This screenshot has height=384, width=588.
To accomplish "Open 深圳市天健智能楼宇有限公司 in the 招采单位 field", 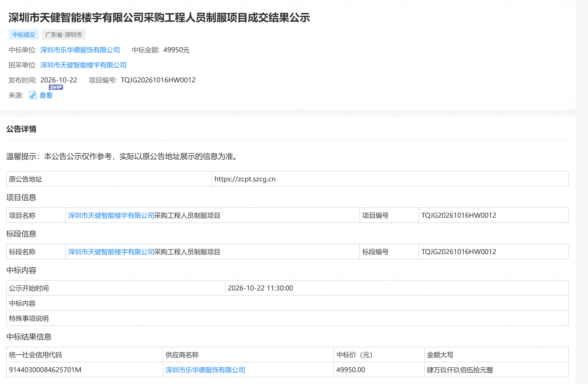I will (x=83, y=65).
